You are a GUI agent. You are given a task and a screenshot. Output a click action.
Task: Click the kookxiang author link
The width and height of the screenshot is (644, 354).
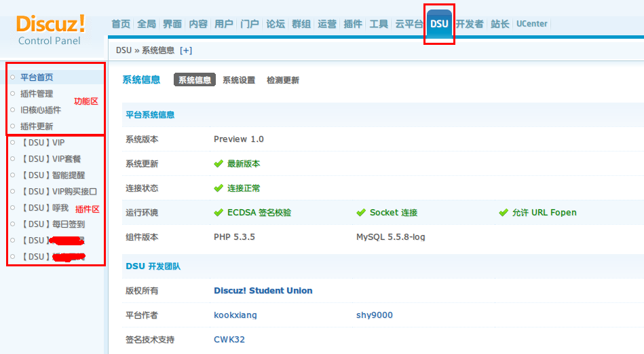point(235,315)
